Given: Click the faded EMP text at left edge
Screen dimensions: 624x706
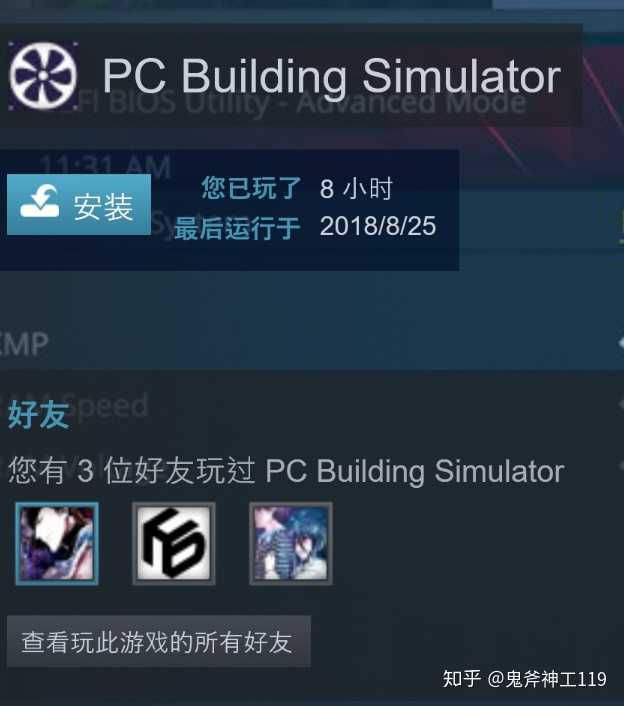Looking at the screenshot, I should click(23, 344).
